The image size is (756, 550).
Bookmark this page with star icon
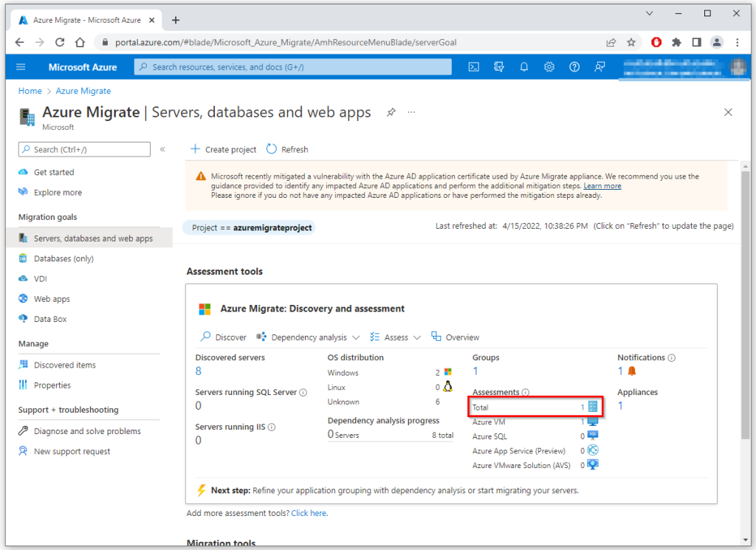pos(631,42)
